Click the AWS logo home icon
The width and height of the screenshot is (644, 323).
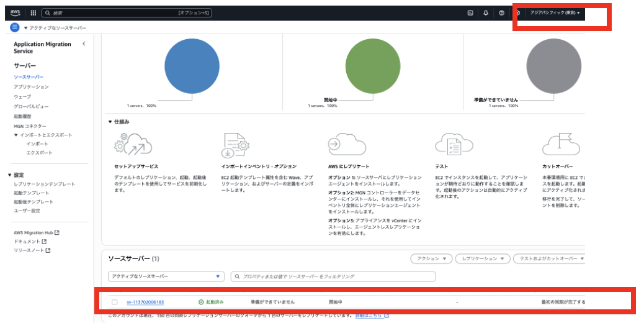(15, 13)
